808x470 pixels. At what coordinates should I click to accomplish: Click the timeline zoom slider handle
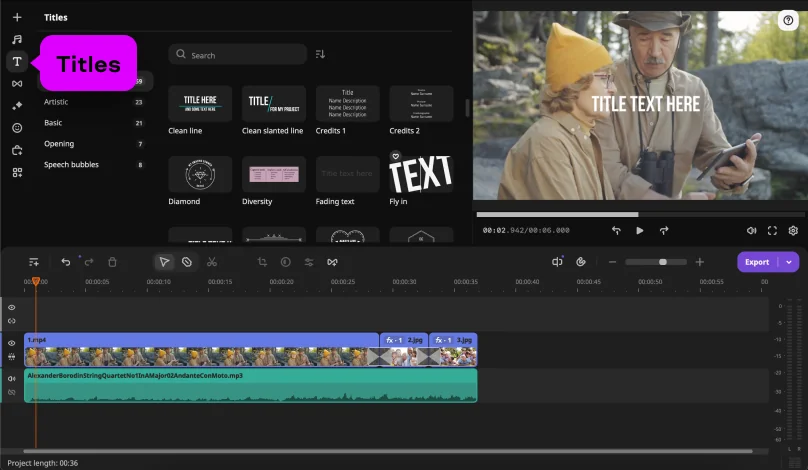pos(663,262)
